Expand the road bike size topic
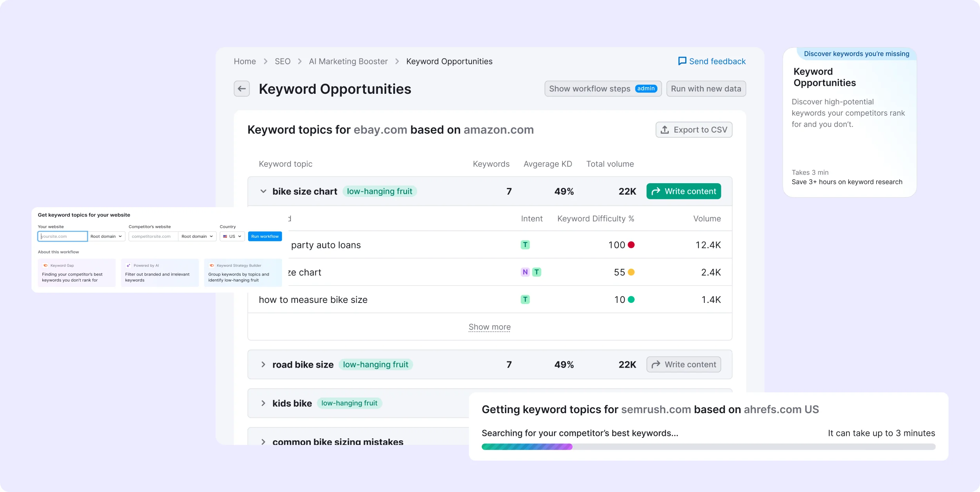This screenshot has height=492, width=980. (x=263, y=364)
